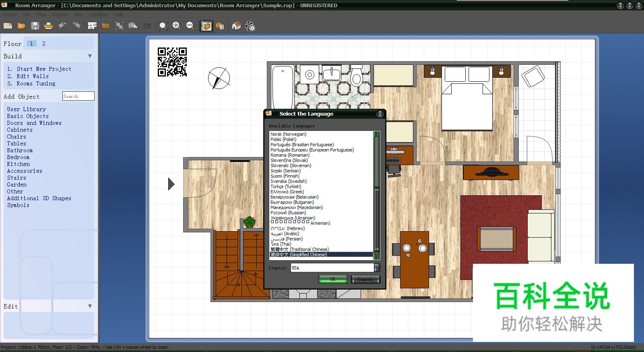
Task: Click the brick wall edit icon
Action: coord(106,26)
